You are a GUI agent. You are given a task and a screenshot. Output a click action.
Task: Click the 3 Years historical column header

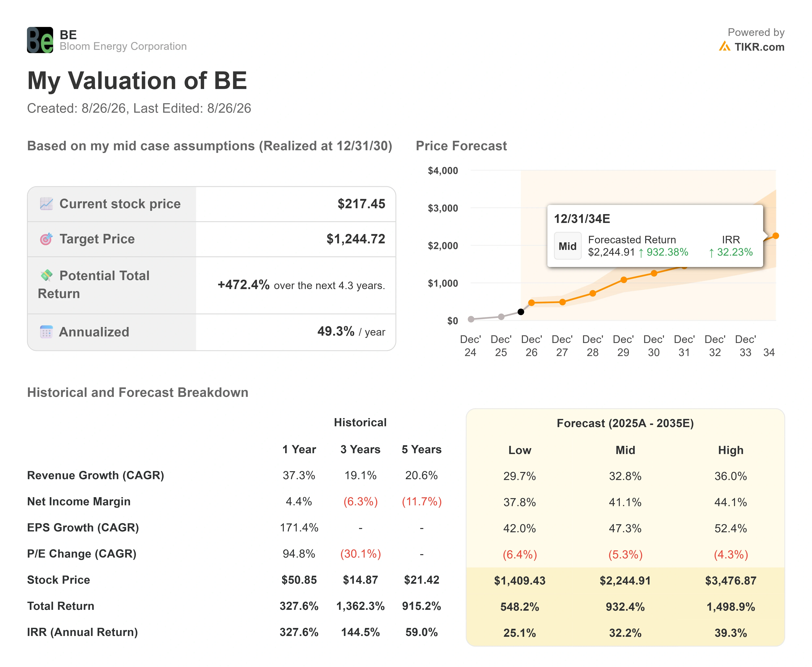click(x=360, y=449)
